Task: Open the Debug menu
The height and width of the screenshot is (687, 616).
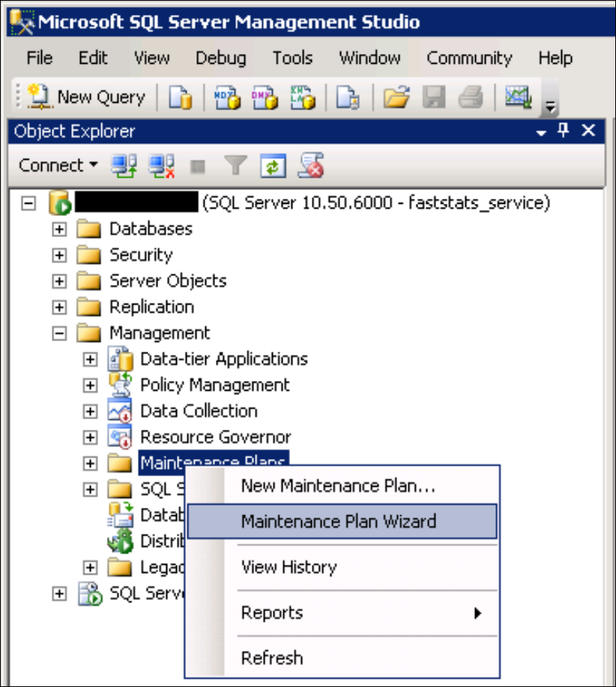Action: pyautogui.click(x=220, y=58)
